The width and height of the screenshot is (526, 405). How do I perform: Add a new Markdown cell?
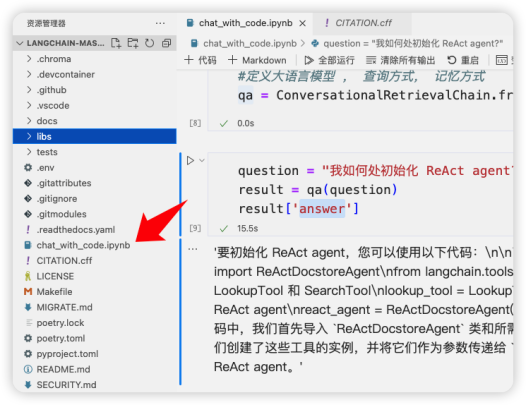pos(257,60)
